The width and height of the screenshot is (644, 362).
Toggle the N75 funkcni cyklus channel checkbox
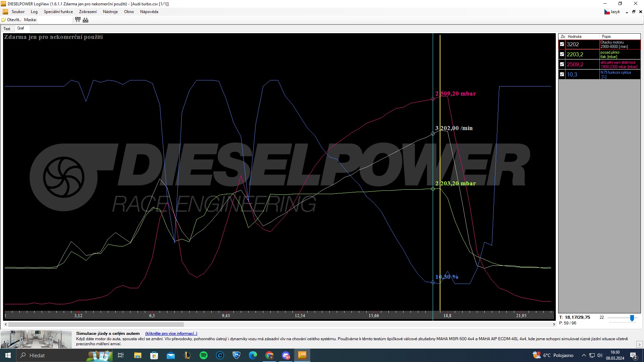click(562, 74)
